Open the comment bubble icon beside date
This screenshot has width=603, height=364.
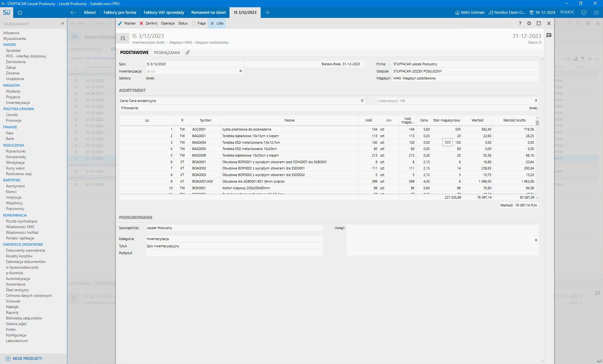click(549, 35)
